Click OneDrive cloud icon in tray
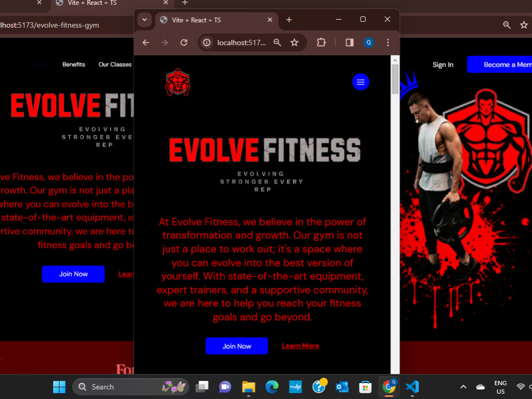 [480, 387]
